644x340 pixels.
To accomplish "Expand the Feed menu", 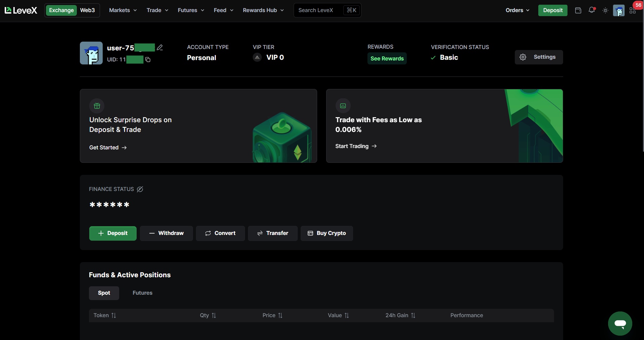I will [224, 10].
